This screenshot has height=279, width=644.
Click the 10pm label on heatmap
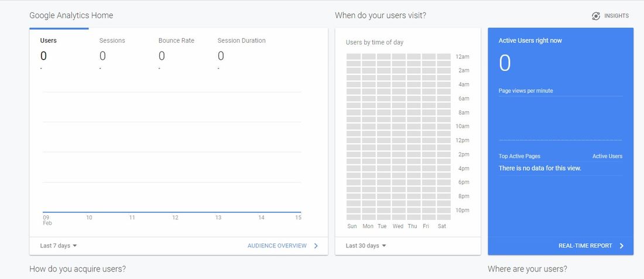(463, 211)
